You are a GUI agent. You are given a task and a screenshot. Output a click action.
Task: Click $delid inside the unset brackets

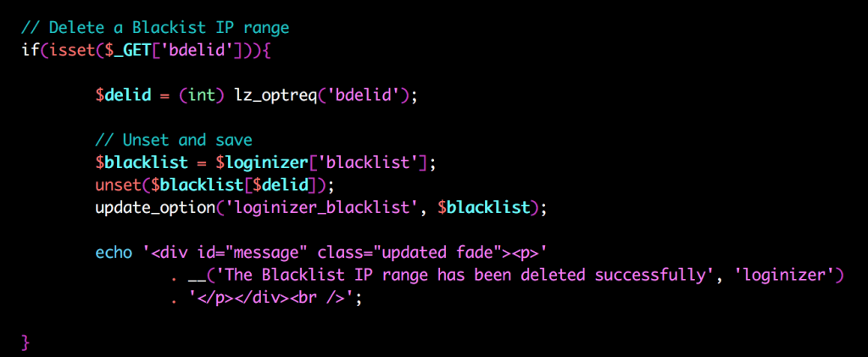pyautogui.click(x=281, y=185)
